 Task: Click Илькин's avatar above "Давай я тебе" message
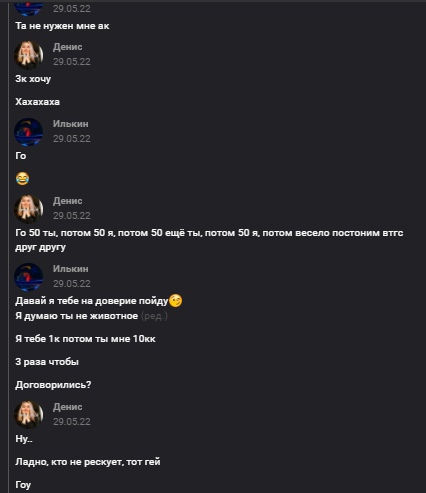[29, 277]
